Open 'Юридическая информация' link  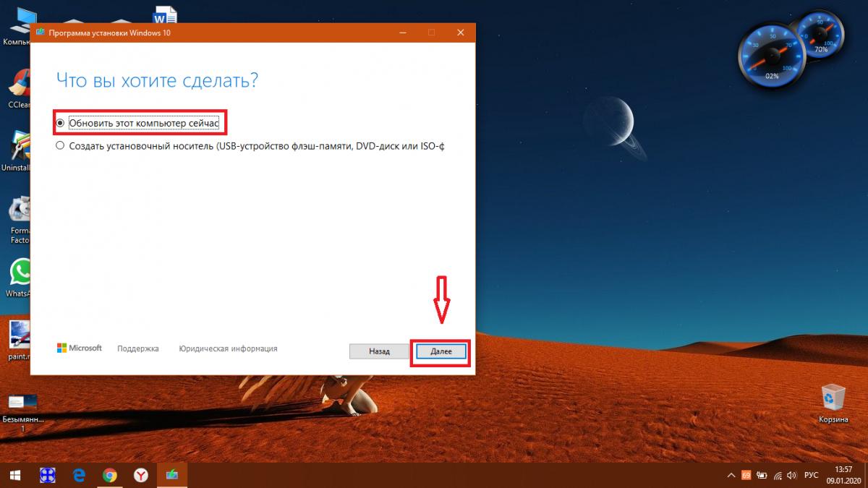pos(228,348)
